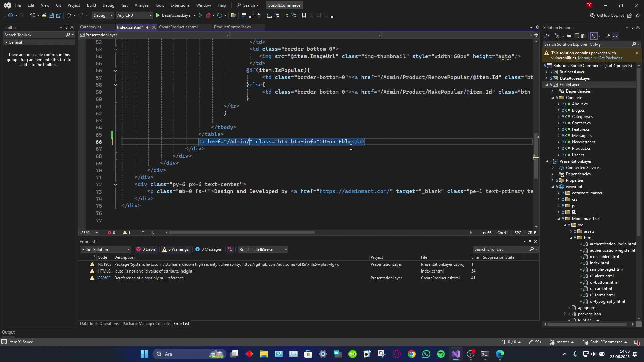
Task: Select Product.cs in Solution Explorer
Action: pyautogui.click(x=581, y=148)
